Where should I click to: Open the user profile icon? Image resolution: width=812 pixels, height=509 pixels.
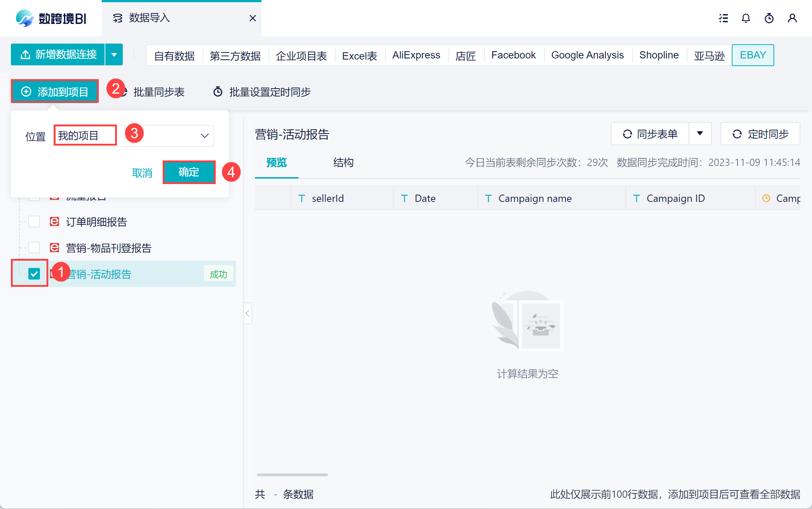pos(792,18)
